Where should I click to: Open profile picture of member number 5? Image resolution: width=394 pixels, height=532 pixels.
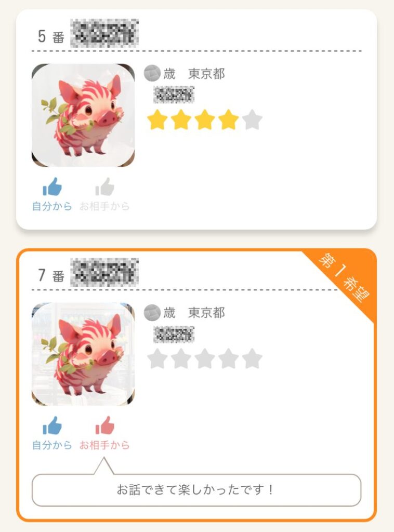tap(83, 115)
